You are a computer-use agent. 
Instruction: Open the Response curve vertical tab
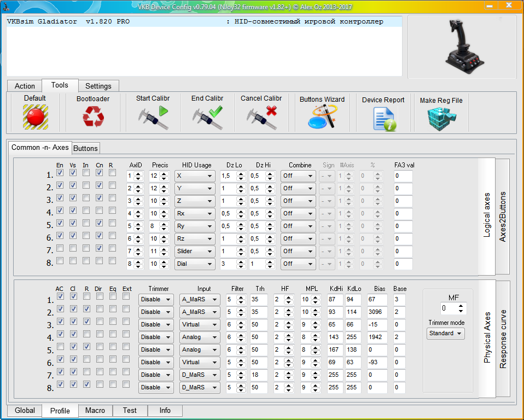503,339
